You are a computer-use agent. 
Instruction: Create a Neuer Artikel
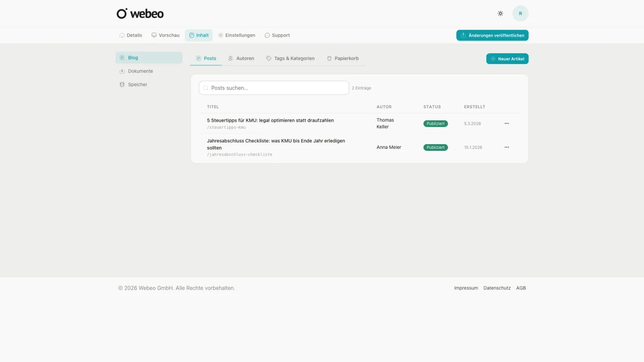tap(507, 59)
